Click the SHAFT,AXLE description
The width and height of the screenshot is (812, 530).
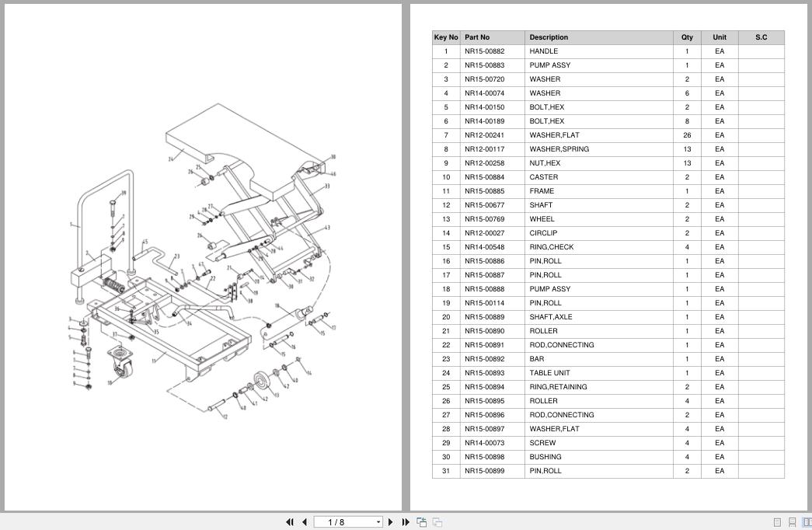click(x=550, y=317)
